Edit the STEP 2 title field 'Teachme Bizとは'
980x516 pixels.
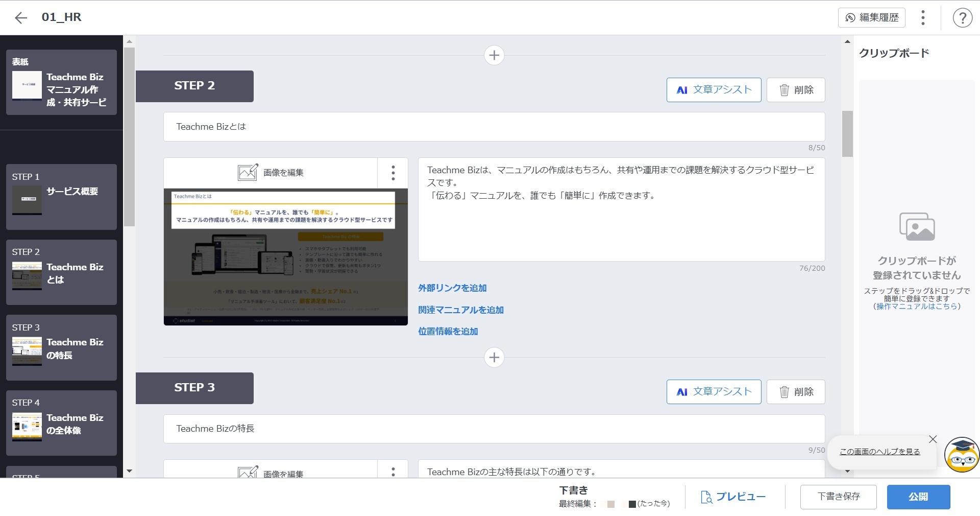(x=494, y=127)
